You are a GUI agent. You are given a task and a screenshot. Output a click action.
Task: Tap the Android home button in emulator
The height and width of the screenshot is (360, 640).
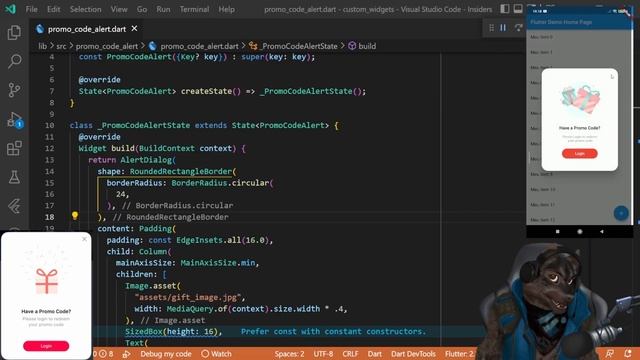(x=580, y=231)
